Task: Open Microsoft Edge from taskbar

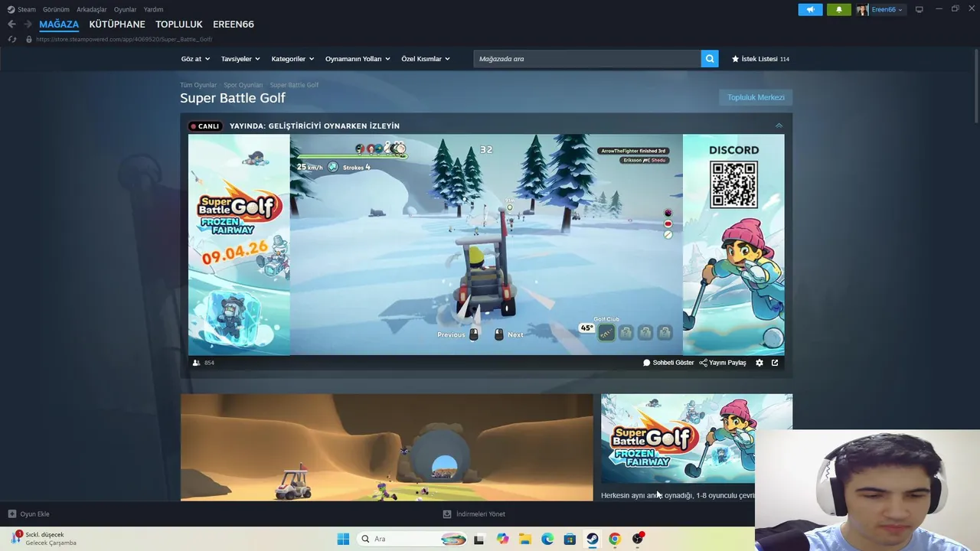Action: point(547,539)
